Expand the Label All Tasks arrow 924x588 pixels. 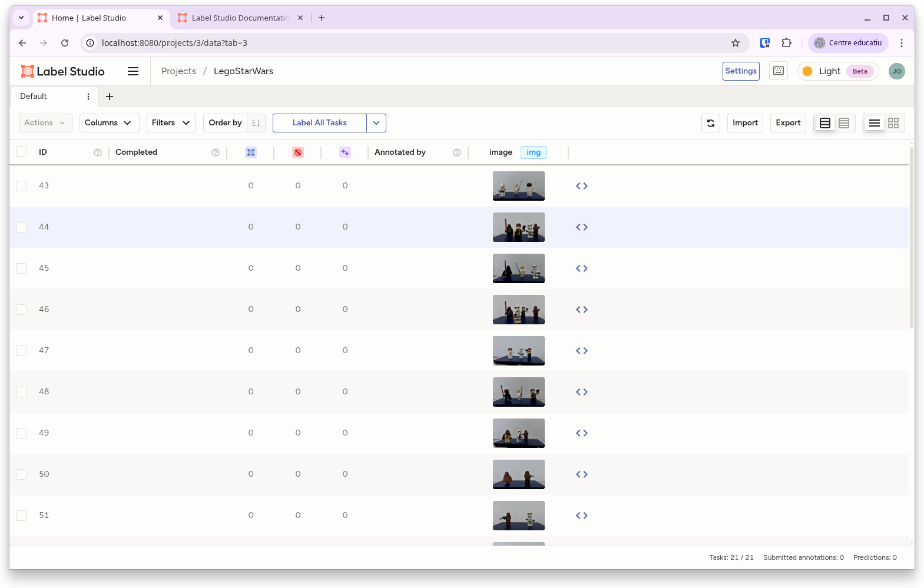point(376,123)
